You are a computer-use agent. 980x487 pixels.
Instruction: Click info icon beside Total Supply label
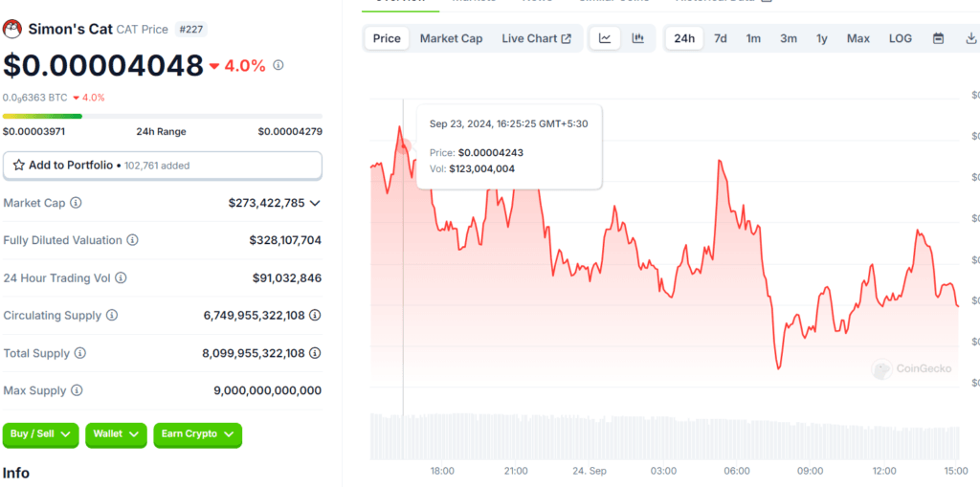tap(80, 353)
